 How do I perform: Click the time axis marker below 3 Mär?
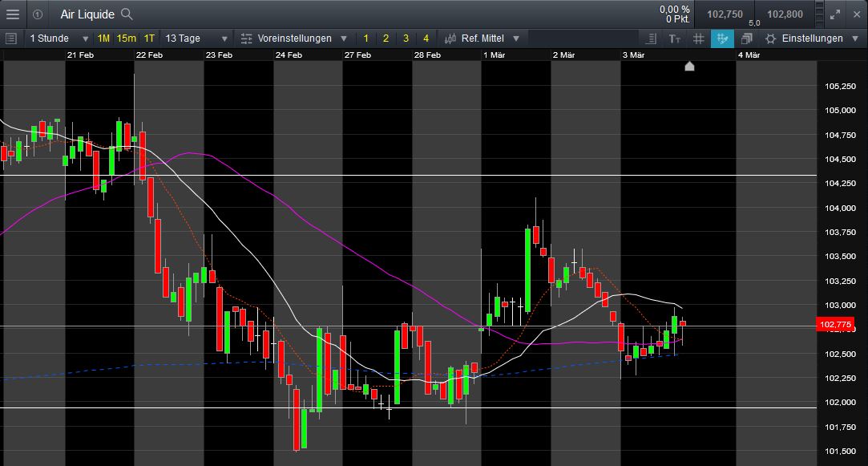[689, 67]
